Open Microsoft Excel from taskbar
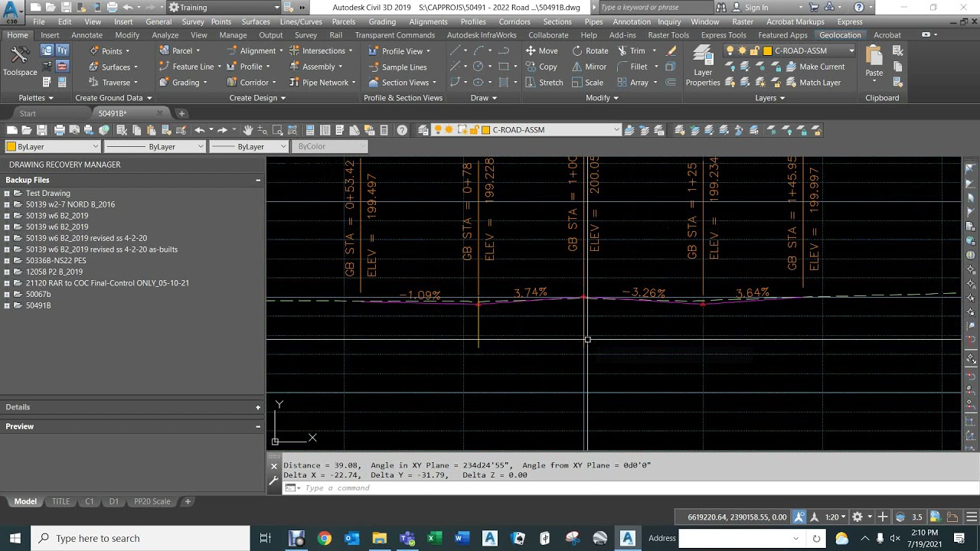The image size is (980, 551). [435, 538]
